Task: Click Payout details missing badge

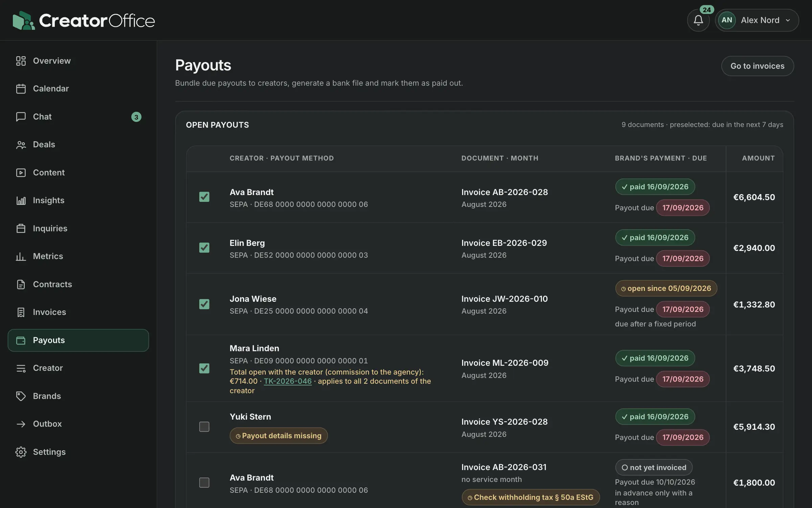Action: pos(279,436)
